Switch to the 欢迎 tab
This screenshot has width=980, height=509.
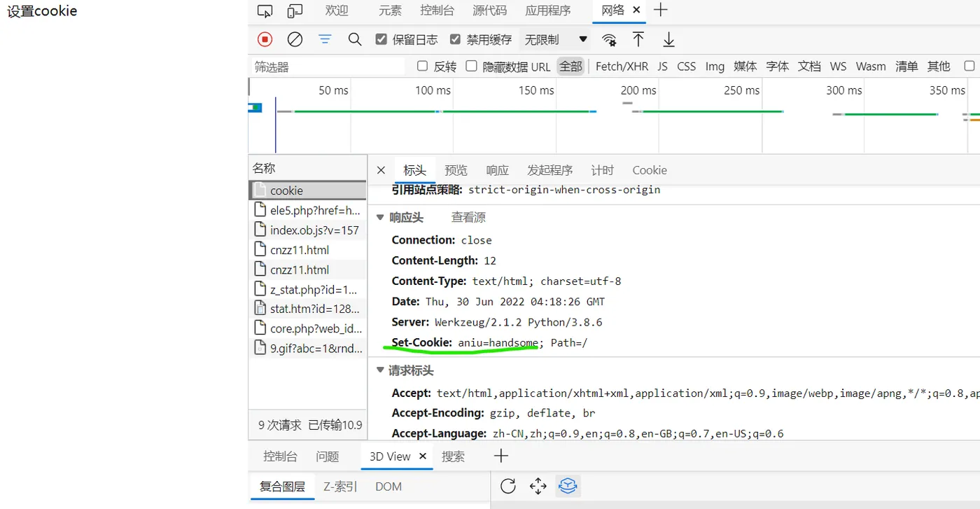(x=337, y=11)
